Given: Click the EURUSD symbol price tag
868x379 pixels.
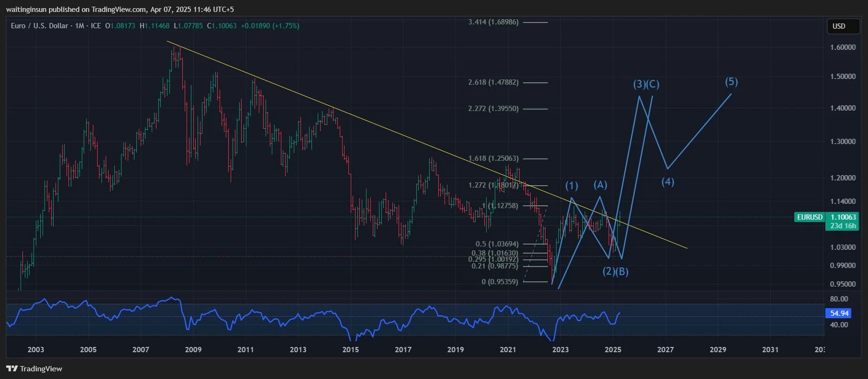Looking at the screenshot, I should (x=810, y=217).
